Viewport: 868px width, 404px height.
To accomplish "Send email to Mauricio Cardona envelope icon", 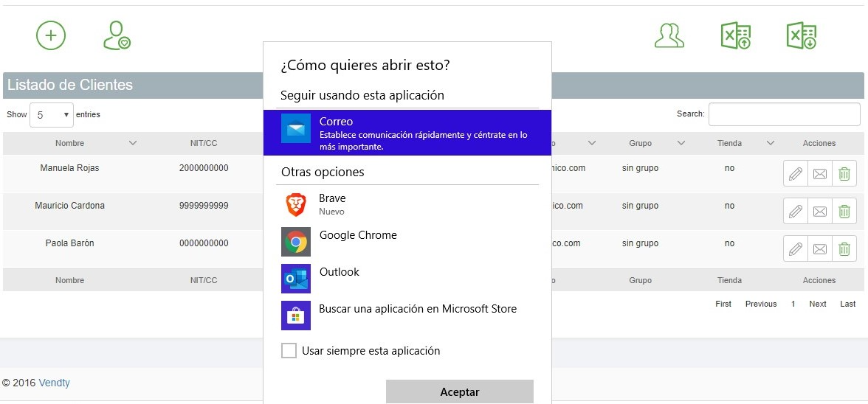I will pos(820,211).
